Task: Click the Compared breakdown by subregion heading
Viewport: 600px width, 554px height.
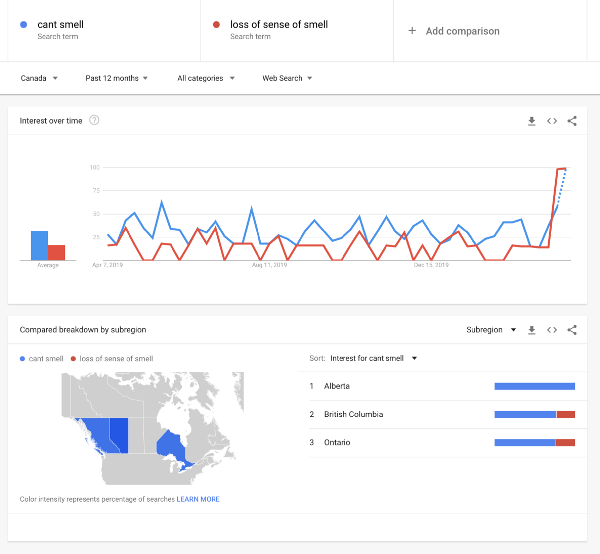Action: [83, 330]
